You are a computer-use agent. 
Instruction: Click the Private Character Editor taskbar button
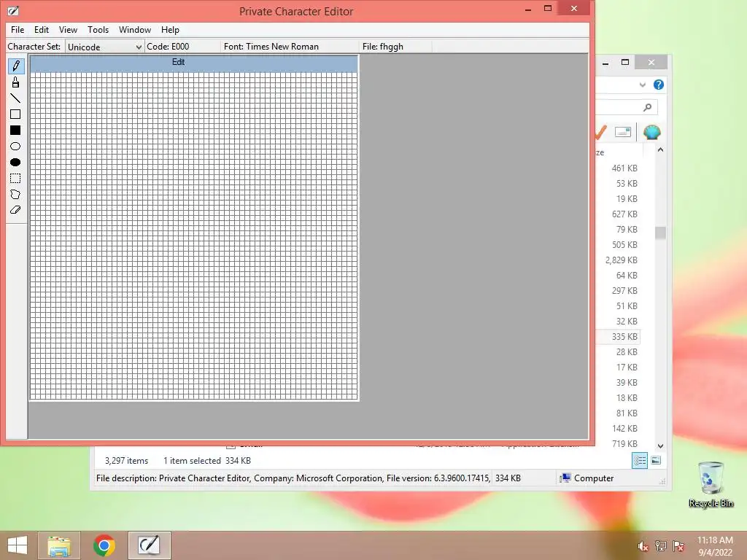point(149,545)
